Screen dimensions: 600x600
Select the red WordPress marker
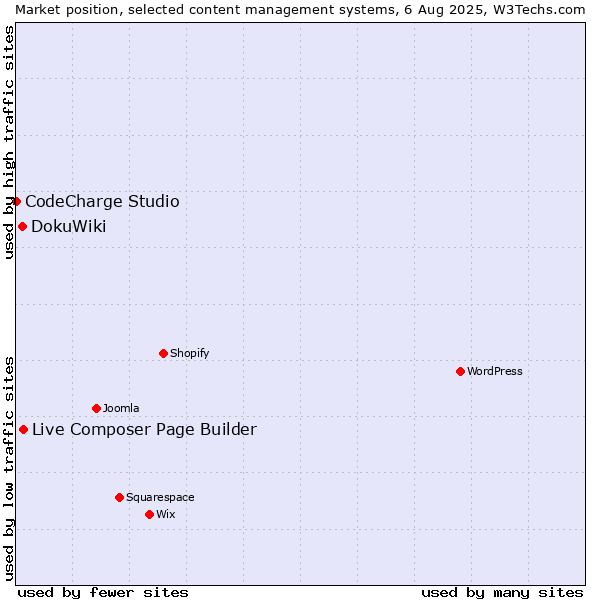[x=460, y=372]
